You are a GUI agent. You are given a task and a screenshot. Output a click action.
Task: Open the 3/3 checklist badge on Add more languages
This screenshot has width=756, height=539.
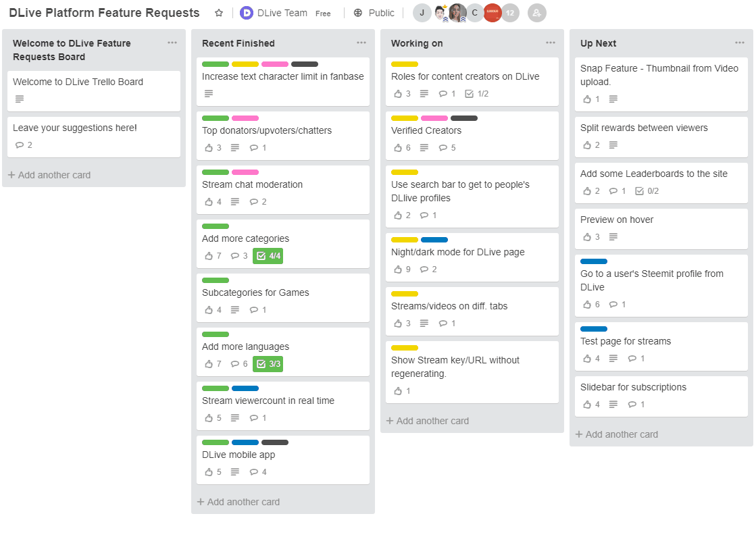268,364
